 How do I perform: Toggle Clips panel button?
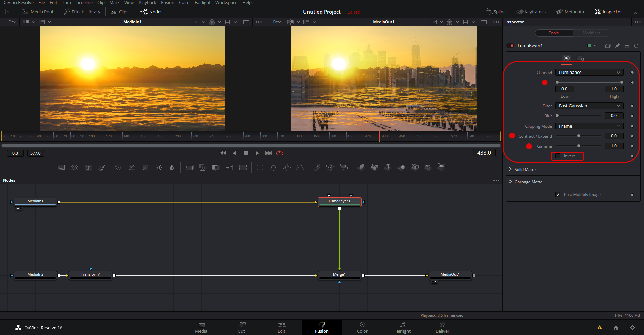pos(119,12)
